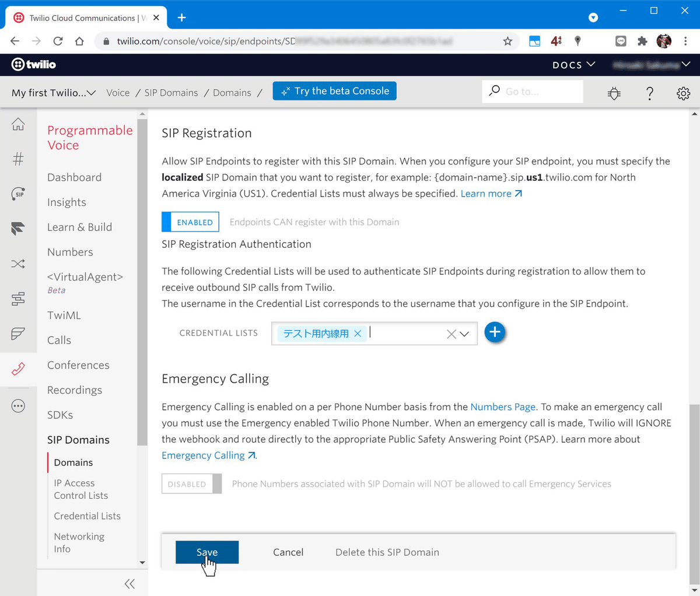The image size is (700, 596).
Task: Select Domains submenu item
Action: point(73,462)
